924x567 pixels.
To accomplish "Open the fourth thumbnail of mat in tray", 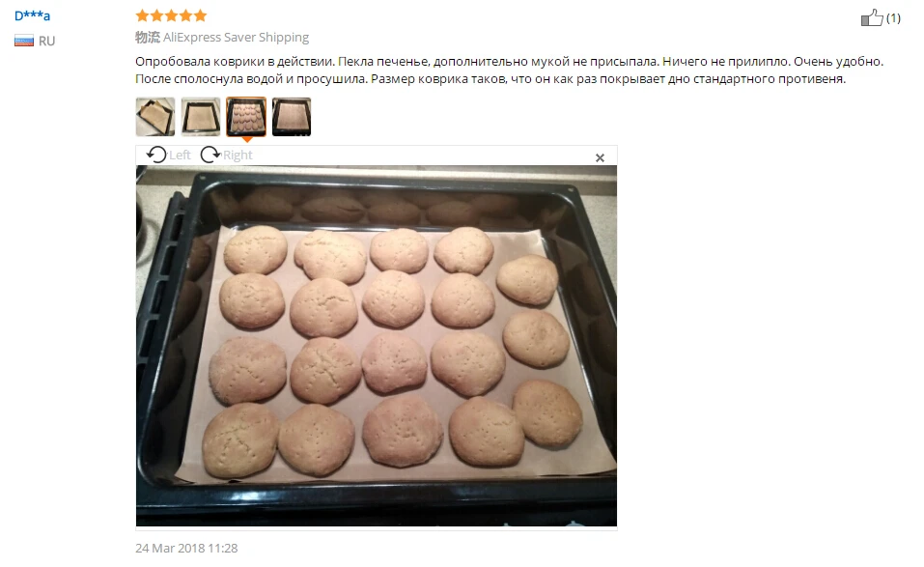I will click(x=292, y=117).
